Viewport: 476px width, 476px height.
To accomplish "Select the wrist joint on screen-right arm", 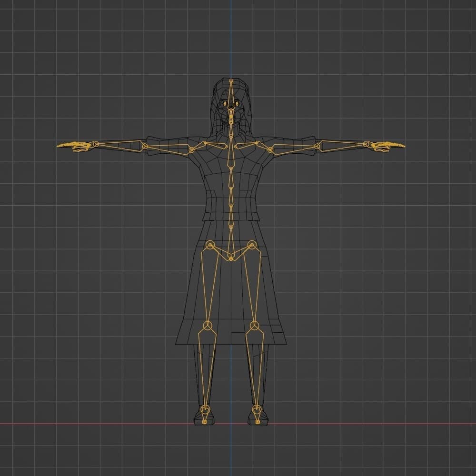I will coord(367,144).
